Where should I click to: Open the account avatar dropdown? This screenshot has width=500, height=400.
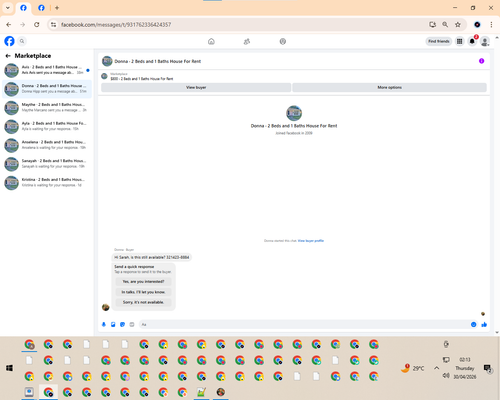pyautogui.click(x=485, y=41)
